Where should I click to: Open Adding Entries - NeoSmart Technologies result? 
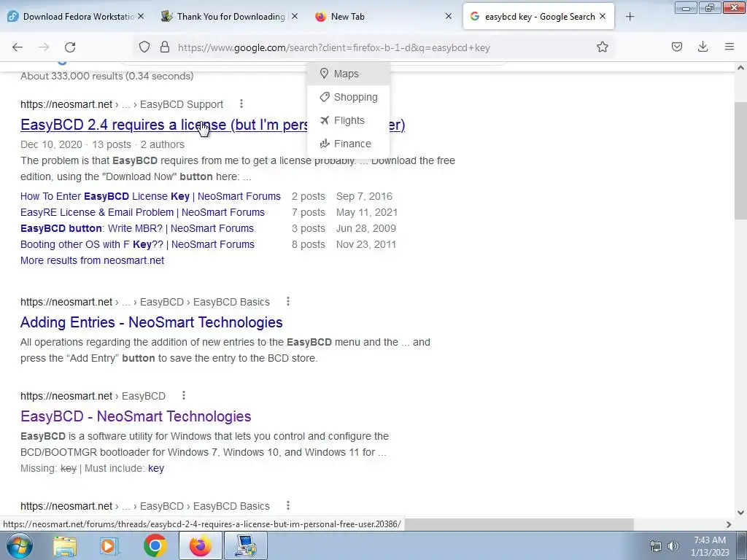point(152,322)
